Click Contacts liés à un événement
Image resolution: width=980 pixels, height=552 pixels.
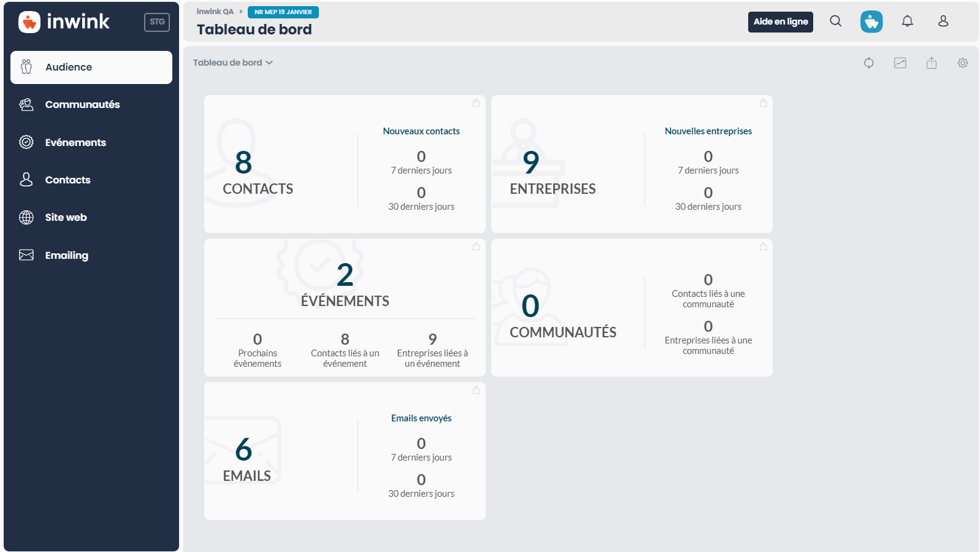point(345,351)
